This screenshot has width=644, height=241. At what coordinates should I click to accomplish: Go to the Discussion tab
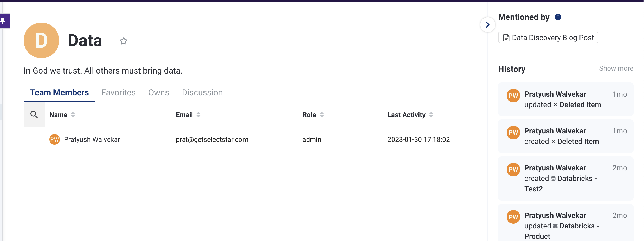[x=202, y=92]
